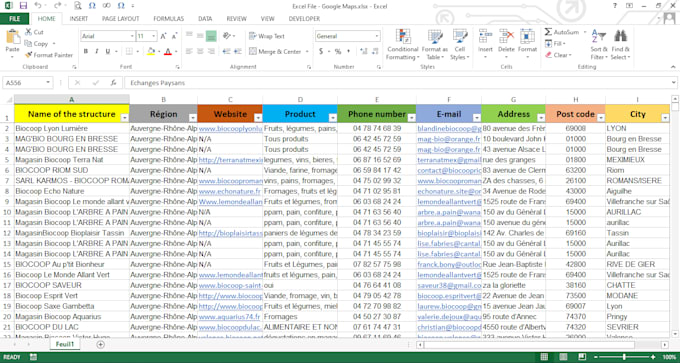Open the saveur38@gmail.co email link
This screenshot has height=363, width=680.
449,285
